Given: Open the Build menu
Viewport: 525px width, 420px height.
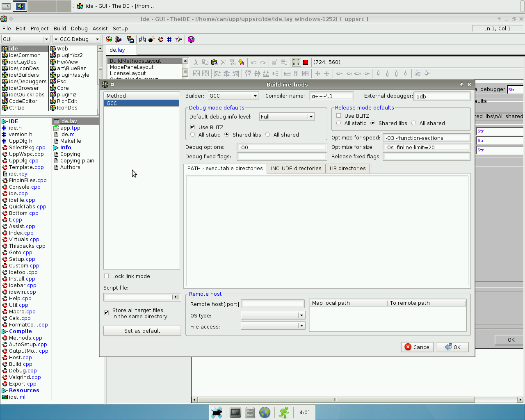Looking at the screenshot, I should point(59,28).
